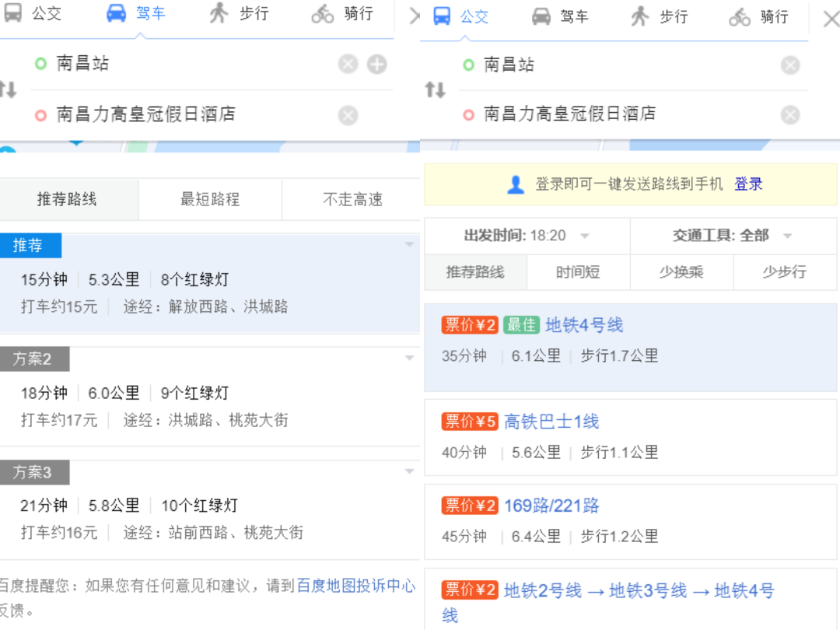Close the right route panel

point(831,19)
